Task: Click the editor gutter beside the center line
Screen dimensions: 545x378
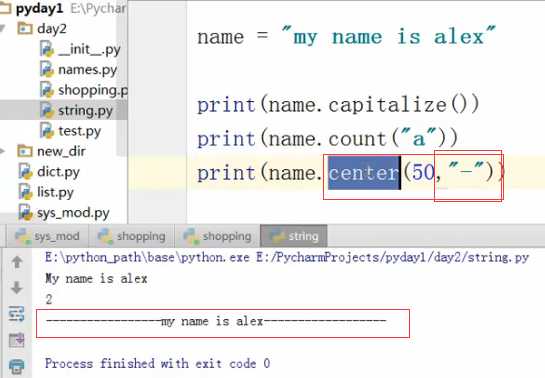Action: click(157, 173)
